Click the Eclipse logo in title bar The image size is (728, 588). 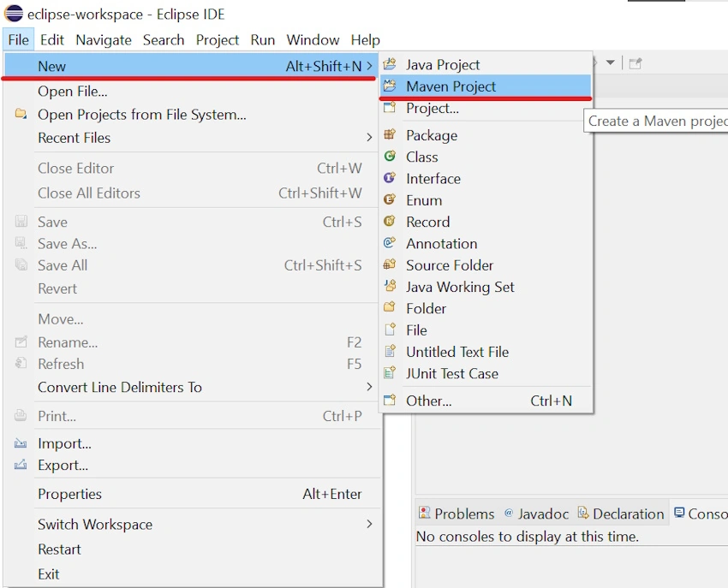(14, 14)
